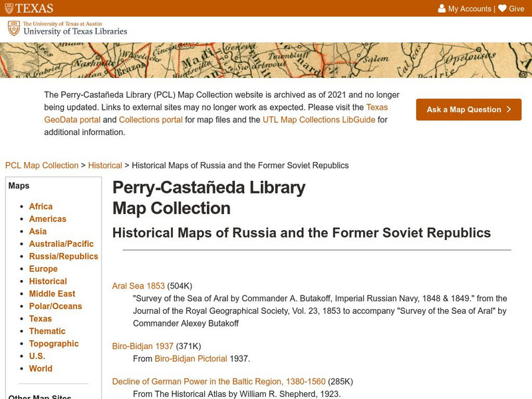Click the Give heart icon link
Viewport: 532px width, 399px height.
(x=511, y=9)
